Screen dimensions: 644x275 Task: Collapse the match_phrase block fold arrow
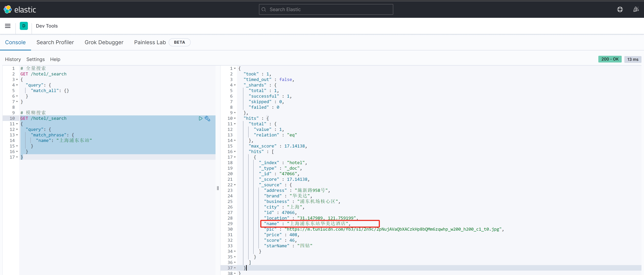click(17, 135)
